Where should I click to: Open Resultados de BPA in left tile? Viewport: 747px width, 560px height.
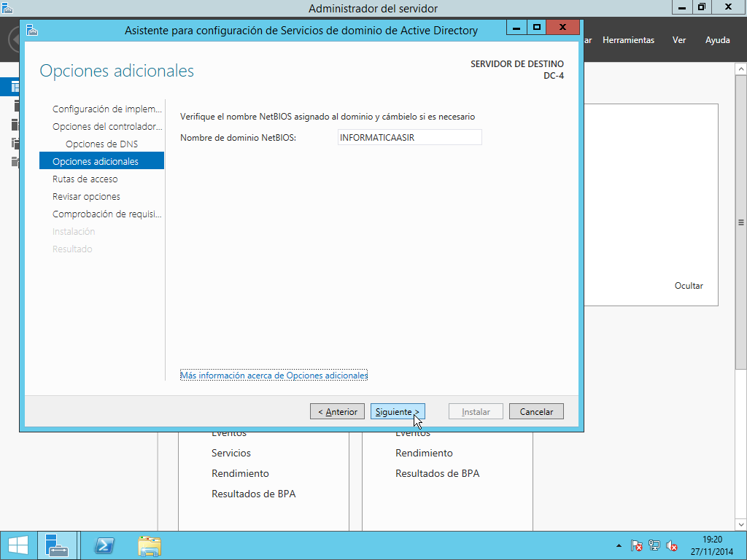(253, 494)
